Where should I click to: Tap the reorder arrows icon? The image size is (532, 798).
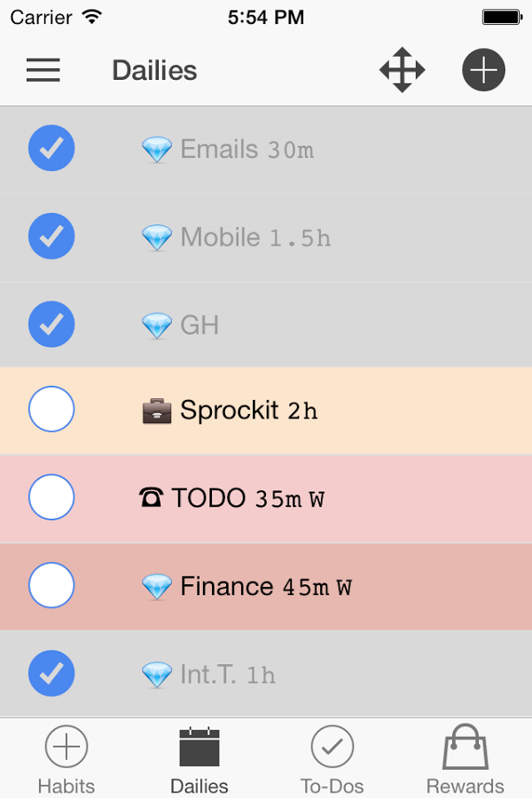[x=403, y=70]
